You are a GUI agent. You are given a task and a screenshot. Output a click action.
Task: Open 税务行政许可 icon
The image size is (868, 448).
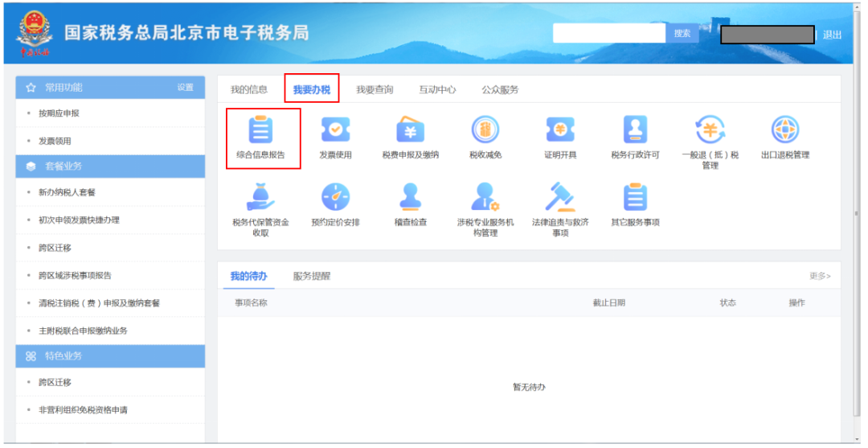tap(635, 129)
